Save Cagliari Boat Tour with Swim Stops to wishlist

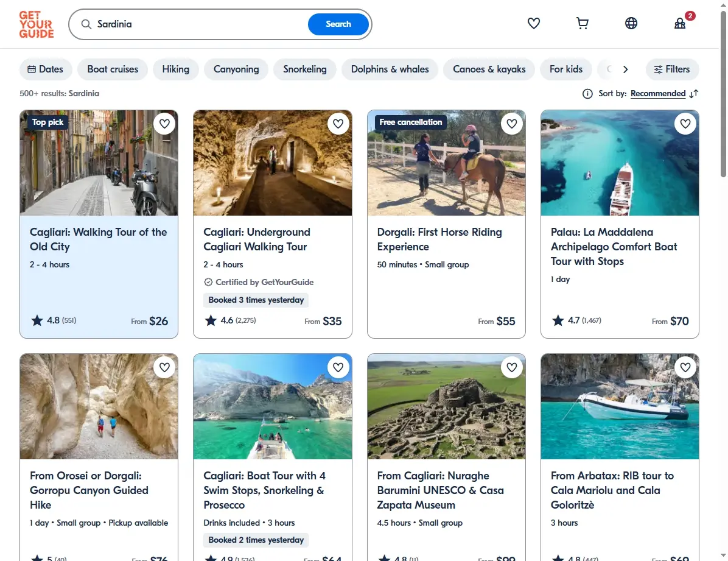338,367
